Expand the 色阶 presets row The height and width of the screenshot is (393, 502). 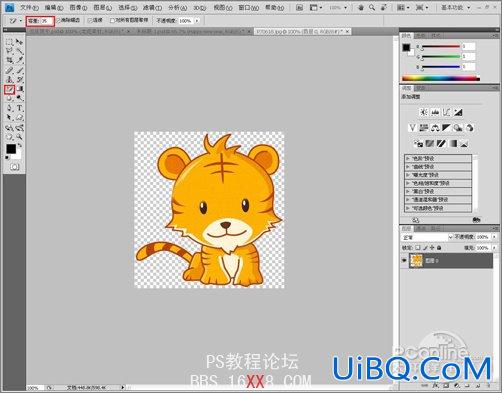point(438,158)
